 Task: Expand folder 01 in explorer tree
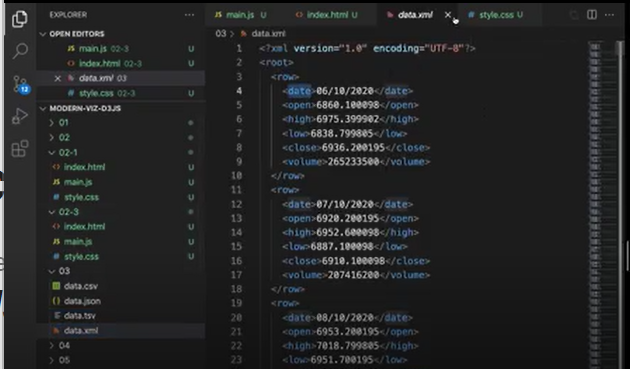(x=63, y=123)
